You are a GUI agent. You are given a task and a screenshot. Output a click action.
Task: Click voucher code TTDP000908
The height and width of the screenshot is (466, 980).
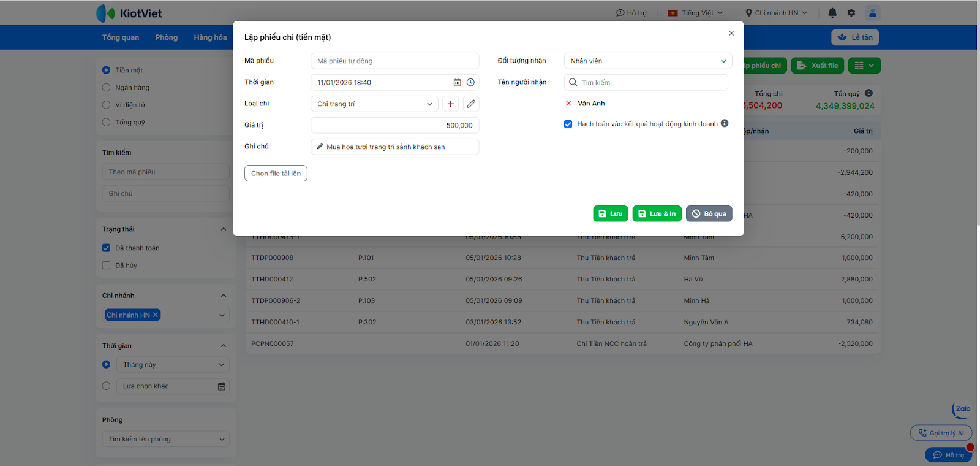[x=273, y=258]
